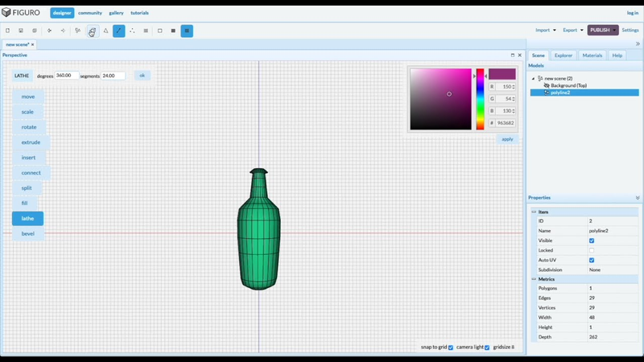The image size is (644, 362).
Task: Open the Export dropdown
Action: tap(573, 31)
